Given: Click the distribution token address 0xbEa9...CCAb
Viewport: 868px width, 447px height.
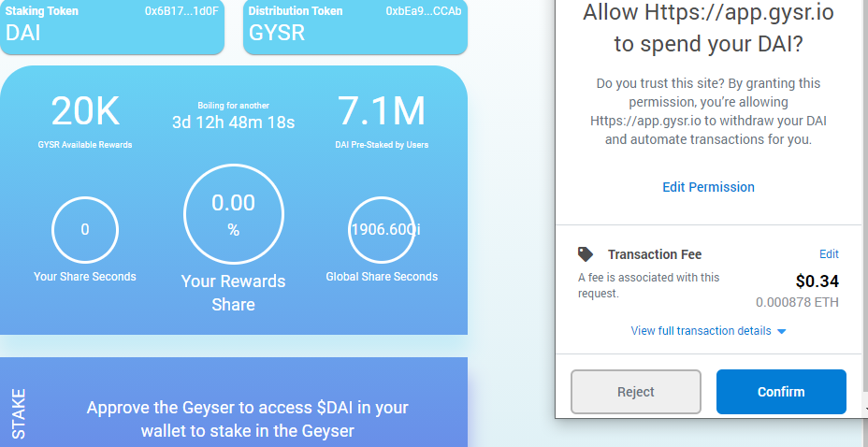Looking at the screenshot, I should pos(424,11).
